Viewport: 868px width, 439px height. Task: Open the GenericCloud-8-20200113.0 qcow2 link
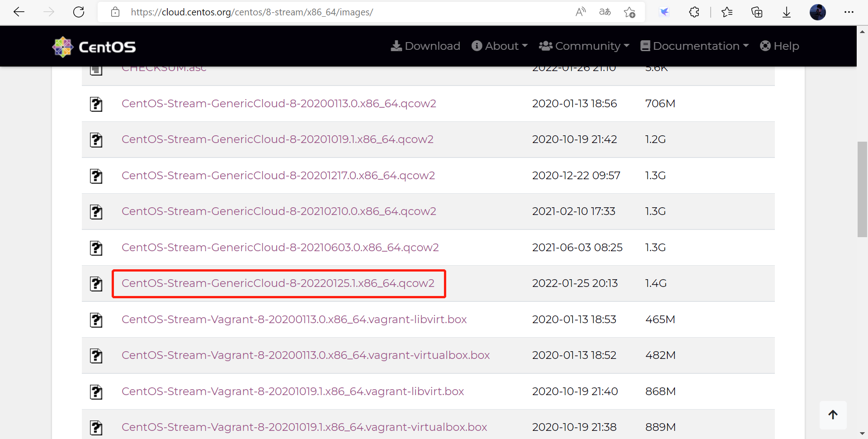click(279, 104)
